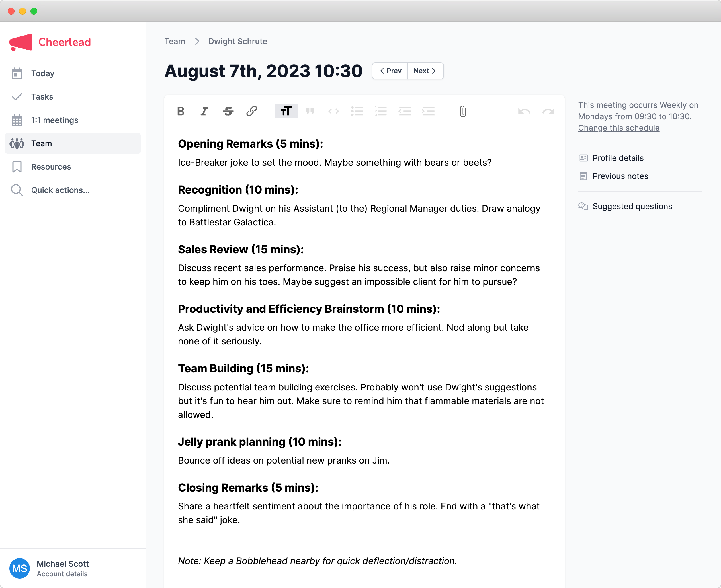Insert a link with chain icon
Viewport: 721px width, 588px height.
point(252,111)
